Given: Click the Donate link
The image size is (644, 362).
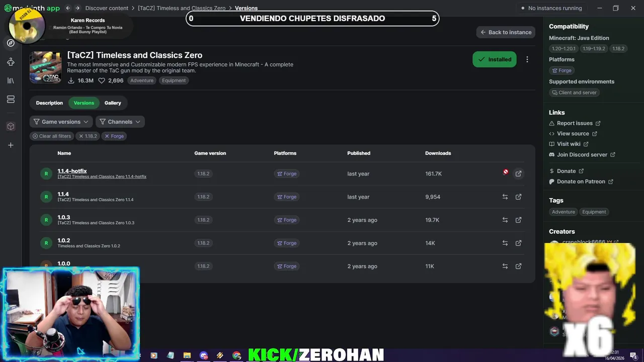Looking at the screenshot, I should tap(566, 171).
